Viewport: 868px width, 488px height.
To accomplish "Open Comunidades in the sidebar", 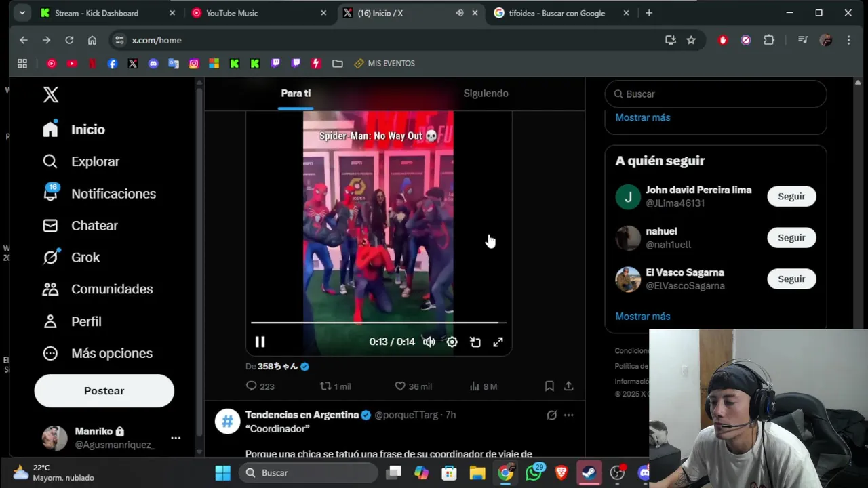I will [98, 289].
